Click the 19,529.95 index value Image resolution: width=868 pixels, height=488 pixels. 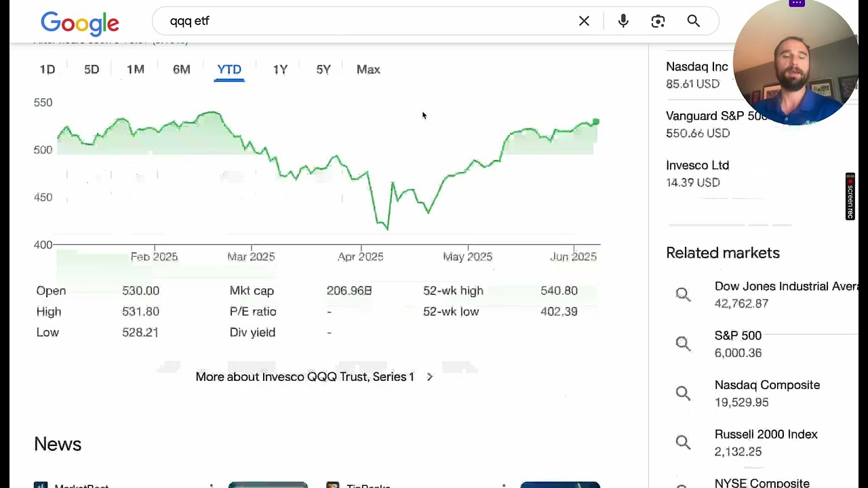[x=741, y=403]
